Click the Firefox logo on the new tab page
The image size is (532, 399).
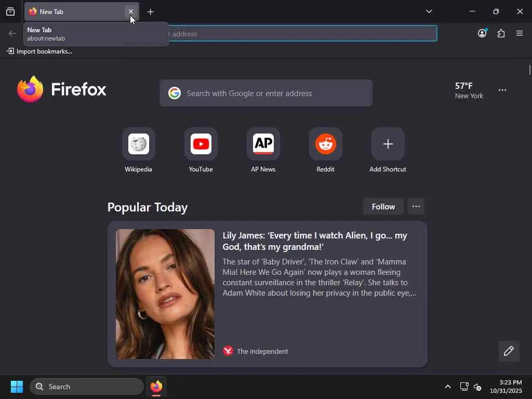click(61, 89)
